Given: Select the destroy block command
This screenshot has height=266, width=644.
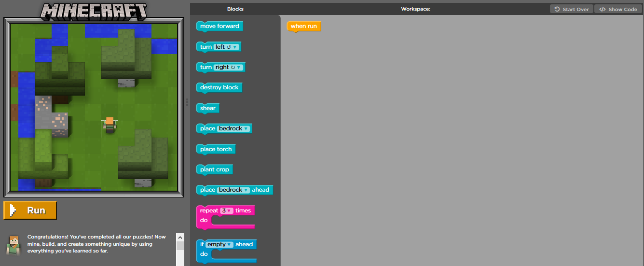Looking at the screenshot, I should [x=219, y=87].
